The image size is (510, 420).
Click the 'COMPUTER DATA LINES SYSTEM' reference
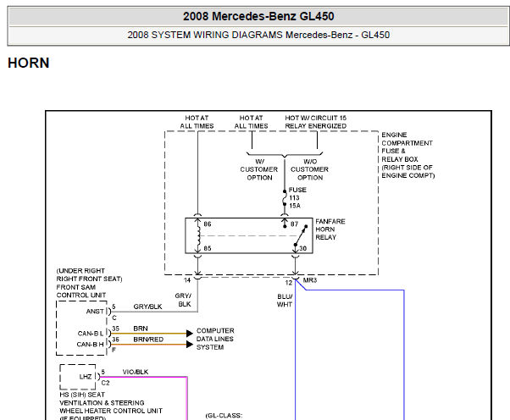click(x=215, y=339)
